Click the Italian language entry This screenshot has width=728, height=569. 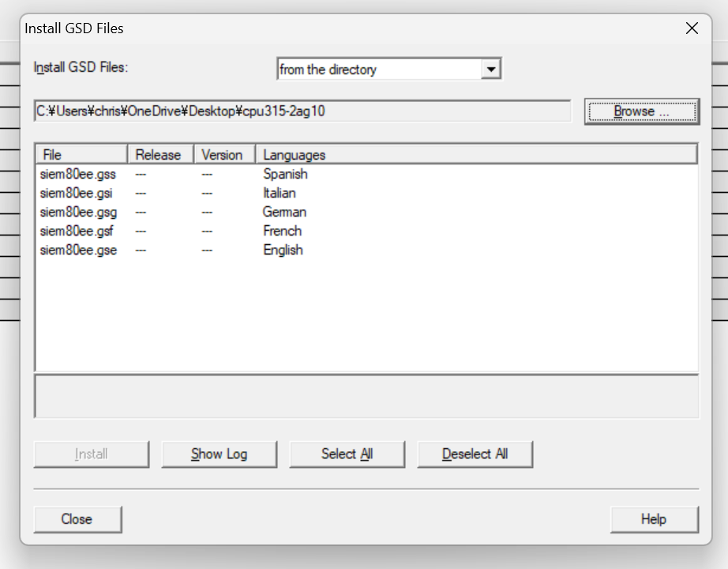tap(279, 194)
